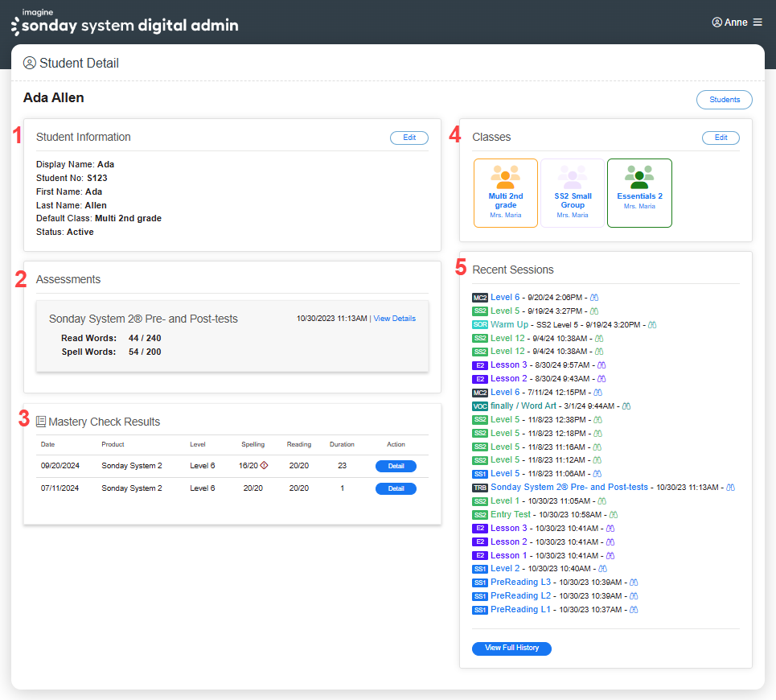Open binoculars icon for Entry Test session

click(614, 515)
